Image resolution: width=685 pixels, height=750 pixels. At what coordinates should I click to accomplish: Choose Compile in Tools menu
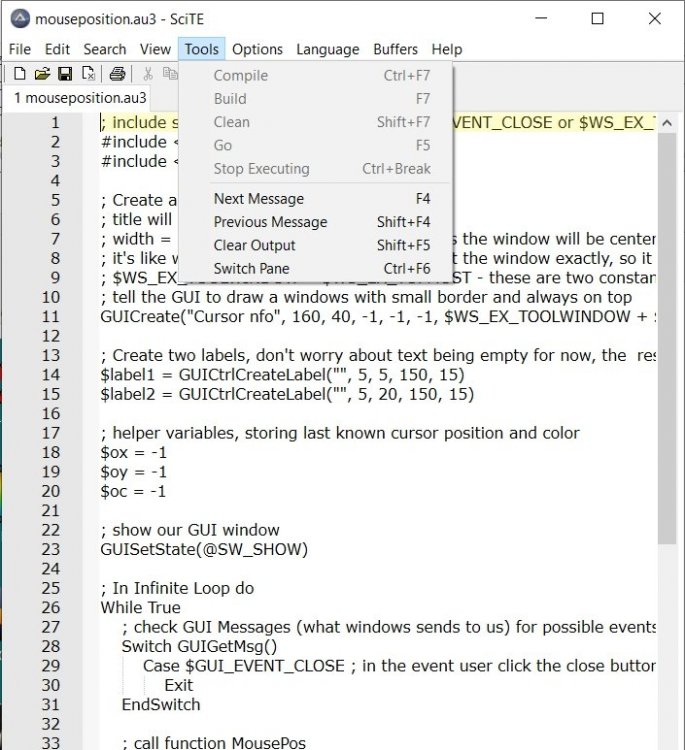316,76
